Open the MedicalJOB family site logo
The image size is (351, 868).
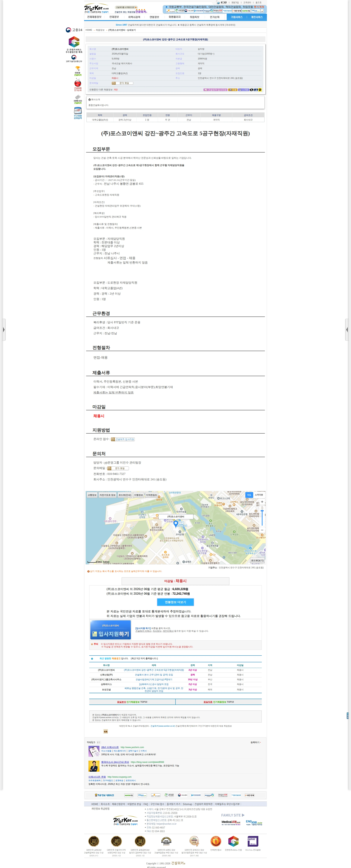231,822
